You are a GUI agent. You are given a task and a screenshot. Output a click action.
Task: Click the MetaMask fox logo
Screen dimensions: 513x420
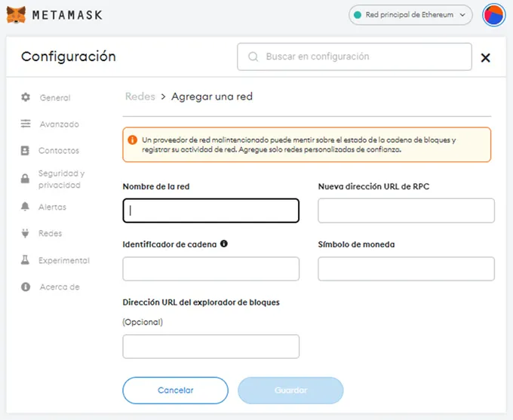click(x=16, y=14)
